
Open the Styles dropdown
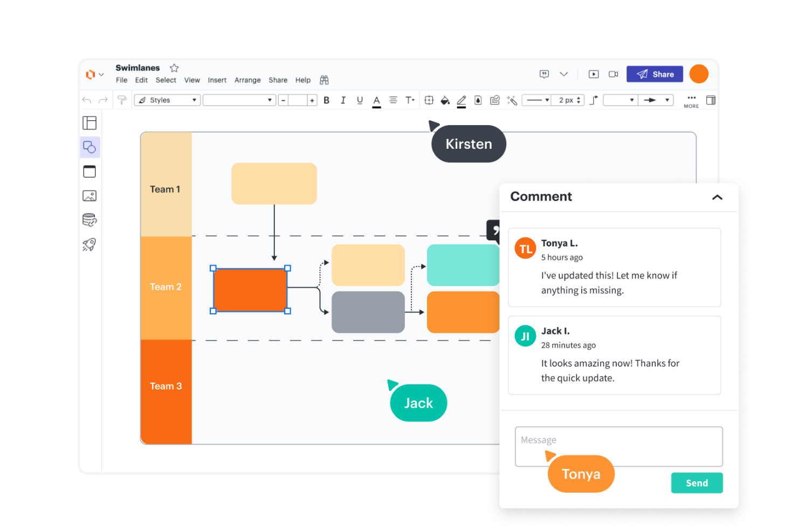[167, 100]
